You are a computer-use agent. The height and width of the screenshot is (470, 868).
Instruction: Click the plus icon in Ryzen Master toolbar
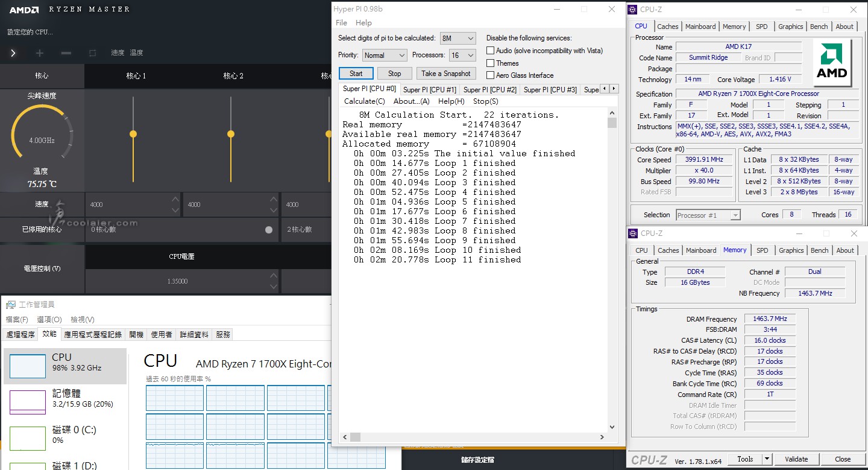pos(40,53)
